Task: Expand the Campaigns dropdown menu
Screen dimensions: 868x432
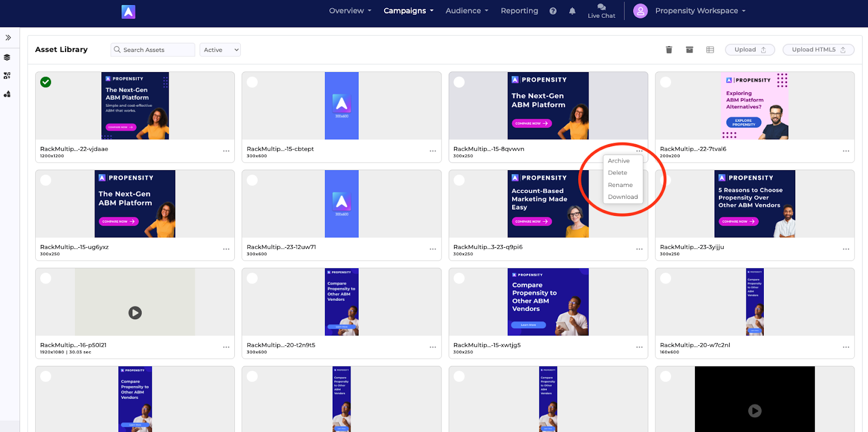Action: (x=409, y=11)
